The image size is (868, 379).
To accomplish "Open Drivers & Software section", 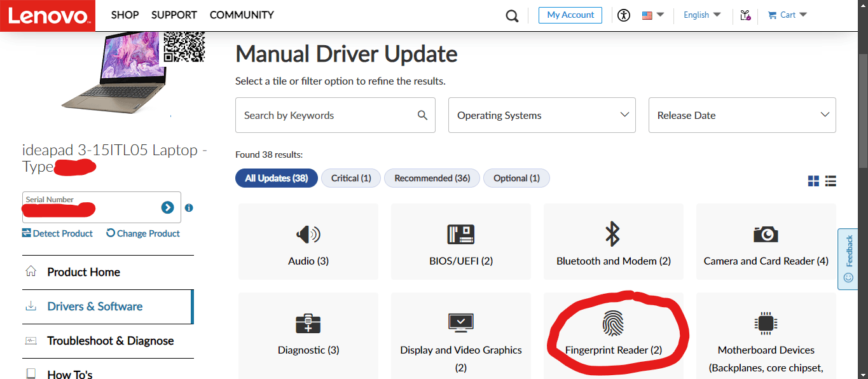I will [108, 307].
